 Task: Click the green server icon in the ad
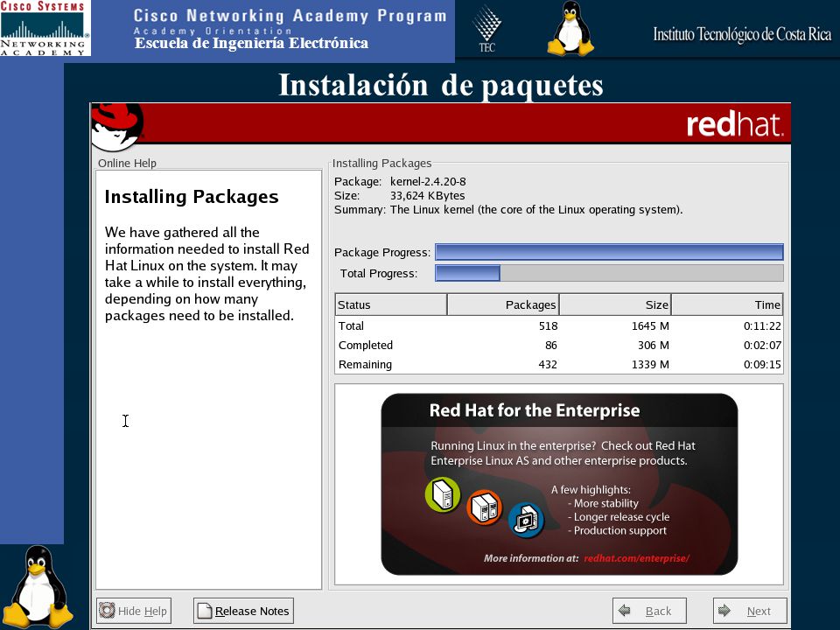(443, 494)
